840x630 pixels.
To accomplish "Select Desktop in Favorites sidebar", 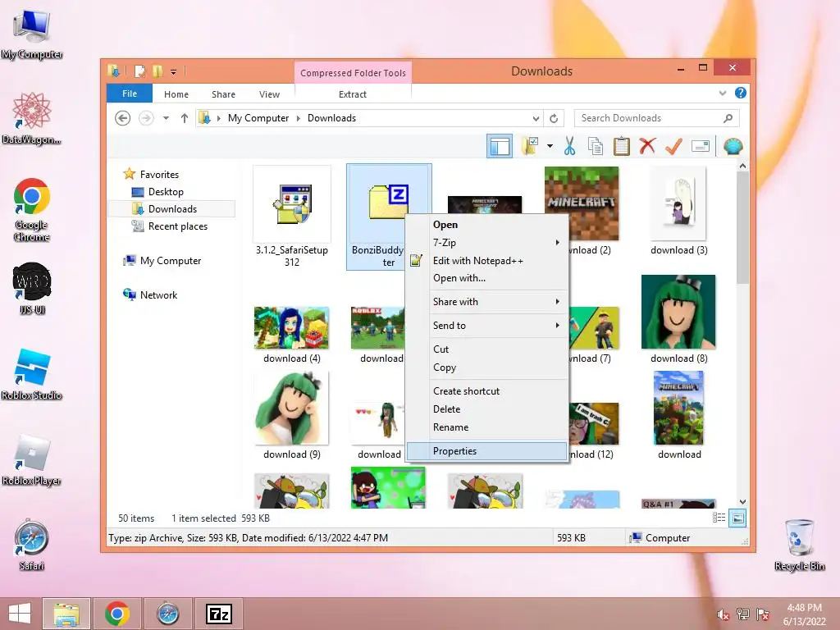I will pyautogui.click(x=166, y=192).
